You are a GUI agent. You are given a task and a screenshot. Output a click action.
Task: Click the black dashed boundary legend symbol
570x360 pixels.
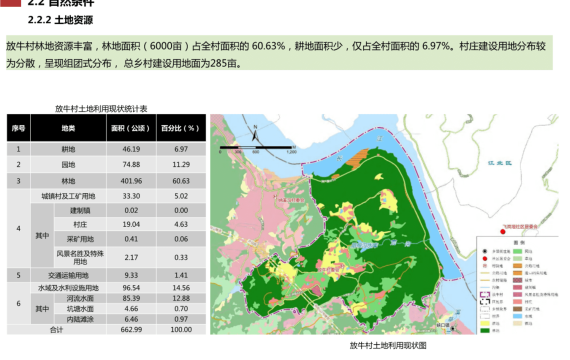point(485,302)
